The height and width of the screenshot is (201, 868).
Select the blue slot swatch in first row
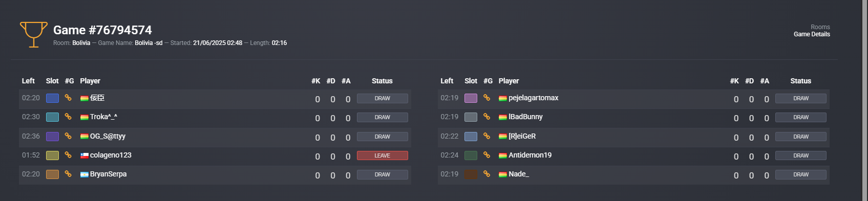pos(52,98)
